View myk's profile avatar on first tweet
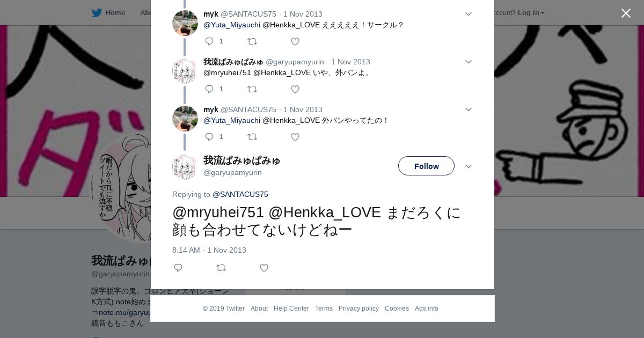644x338 pixels. (x=185, y=23)
